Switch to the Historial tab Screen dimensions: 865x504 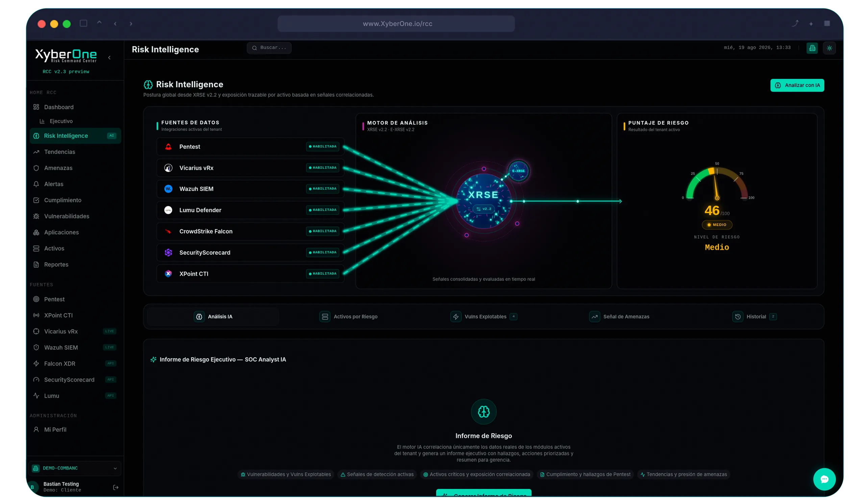[x=754, y=317]
